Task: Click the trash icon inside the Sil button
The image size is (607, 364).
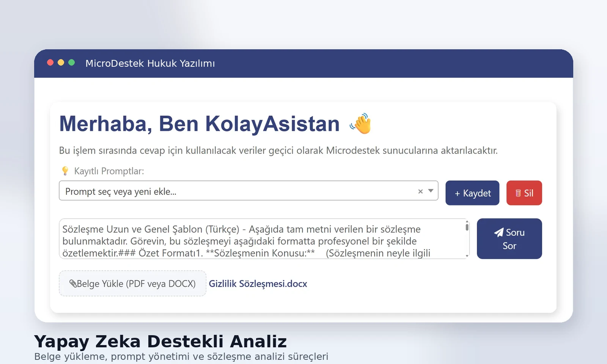Action: coord(519,193)
